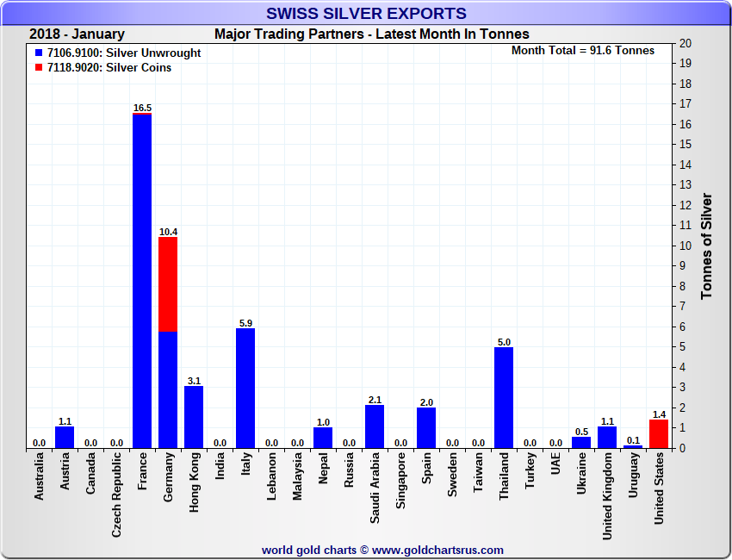The width and height of the screenshot is (732, 560).
Task: Click the Spain bar
Action: tap(426, 428)
